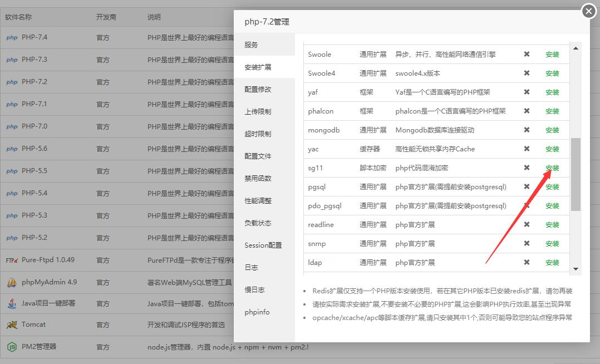Screen dimensions: 600x364
Task: Open the phpinfo tab
Action: point(264,312)
